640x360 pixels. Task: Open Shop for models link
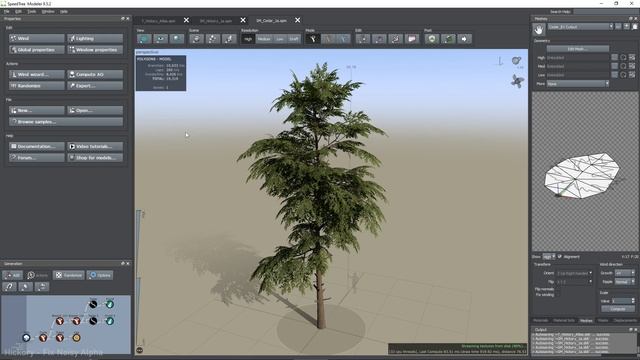[95, 158]
